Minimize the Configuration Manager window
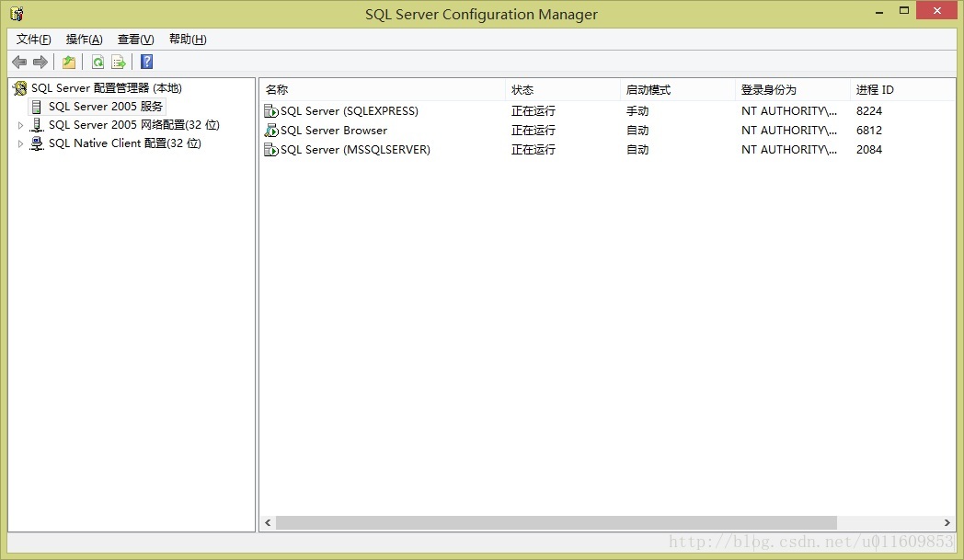This screenshot has height=560, width=964. (x=879, y=11)
